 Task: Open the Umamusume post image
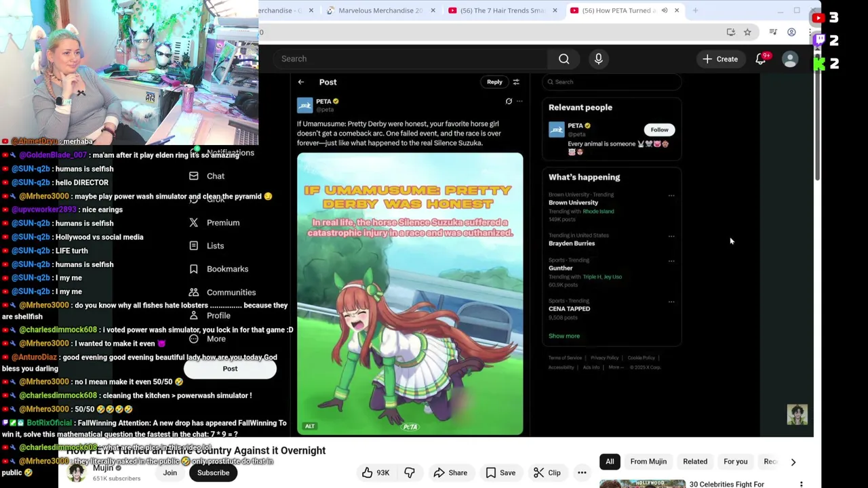(x=410, y=293)
